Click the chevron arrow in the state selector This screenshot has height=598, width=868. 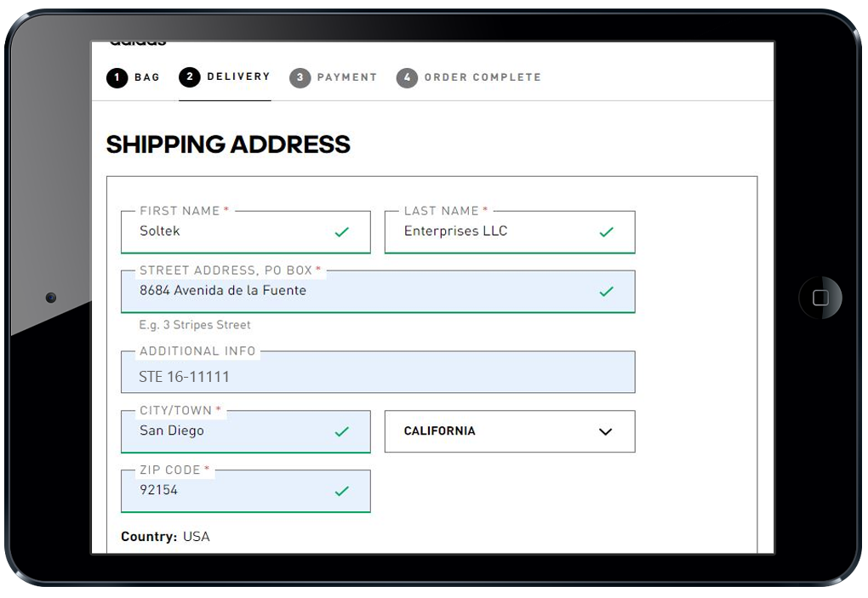(x=605, y=431)
